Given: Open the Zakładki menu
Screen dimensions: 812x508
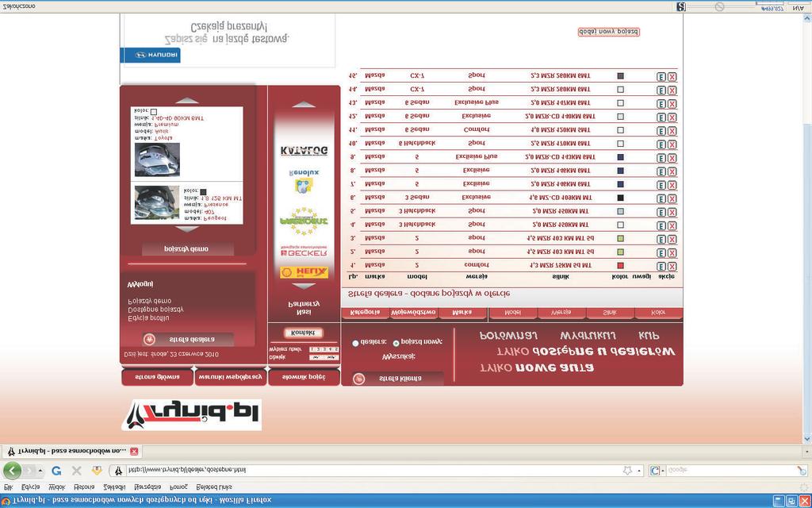Looking at the screenshot, I should tap(114, 487).
